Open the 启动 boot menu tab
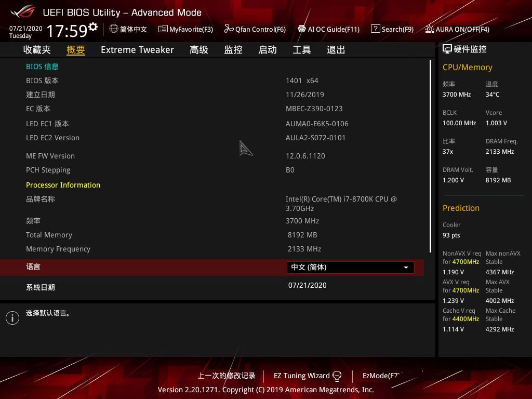Image resolution: width=532 pixels, height=399 pixels. (267, 49)
